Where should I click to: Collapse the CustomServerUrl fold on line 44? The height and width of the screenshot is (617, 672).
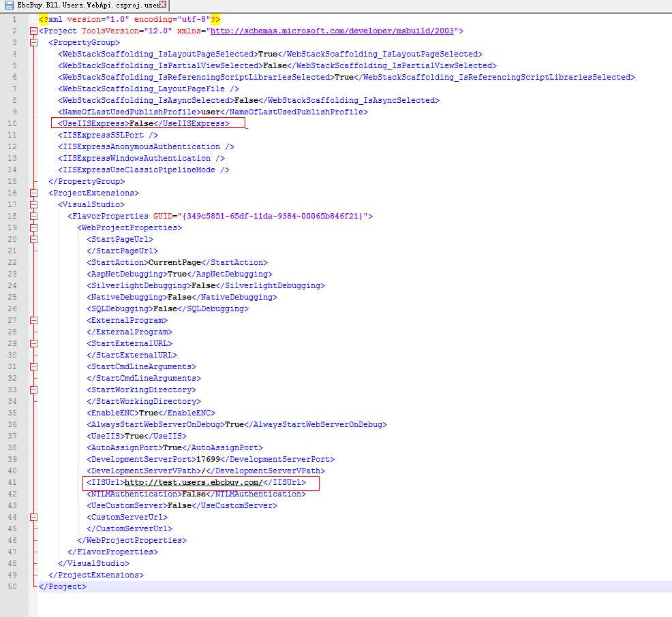[33, 517]
